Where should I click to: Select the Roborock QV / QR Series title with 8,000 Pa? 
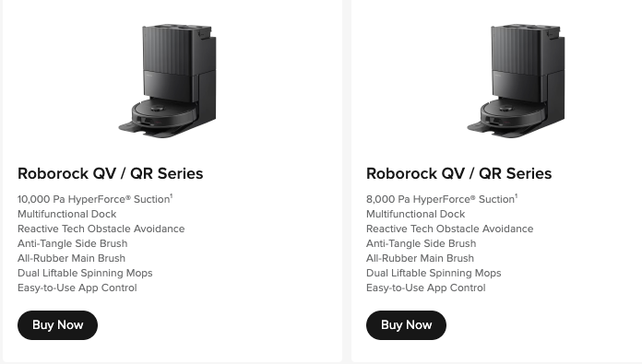click(x=459, y=173)
